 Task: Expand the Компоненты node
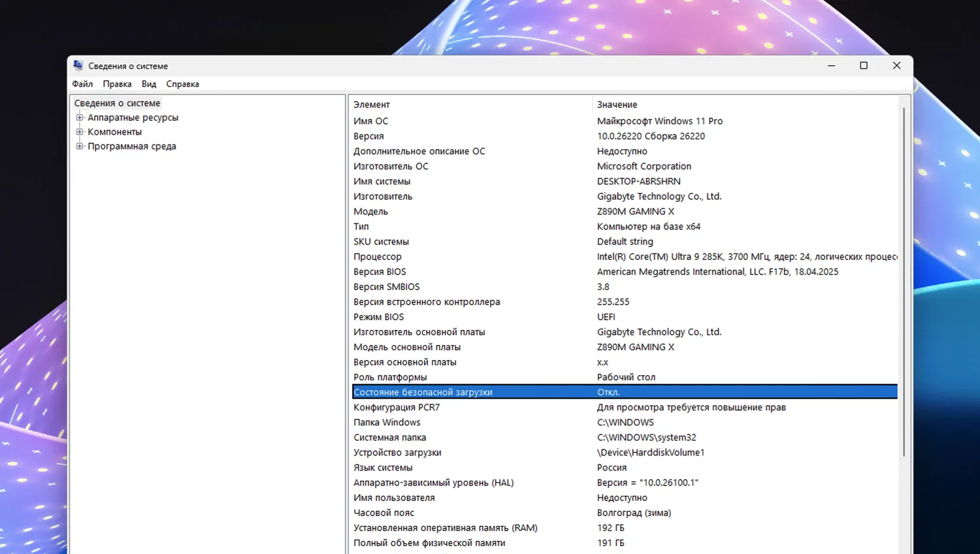click(80, 132)
